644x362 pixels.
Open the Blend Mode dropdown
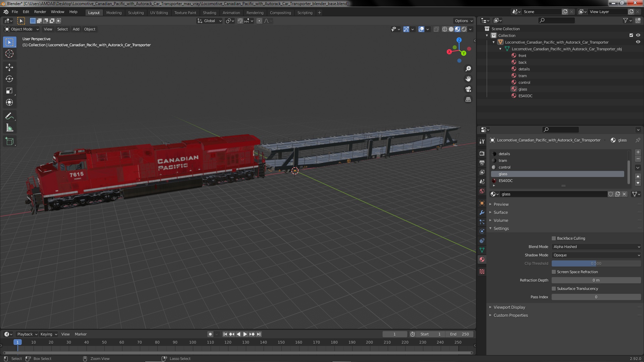[596, 247]
